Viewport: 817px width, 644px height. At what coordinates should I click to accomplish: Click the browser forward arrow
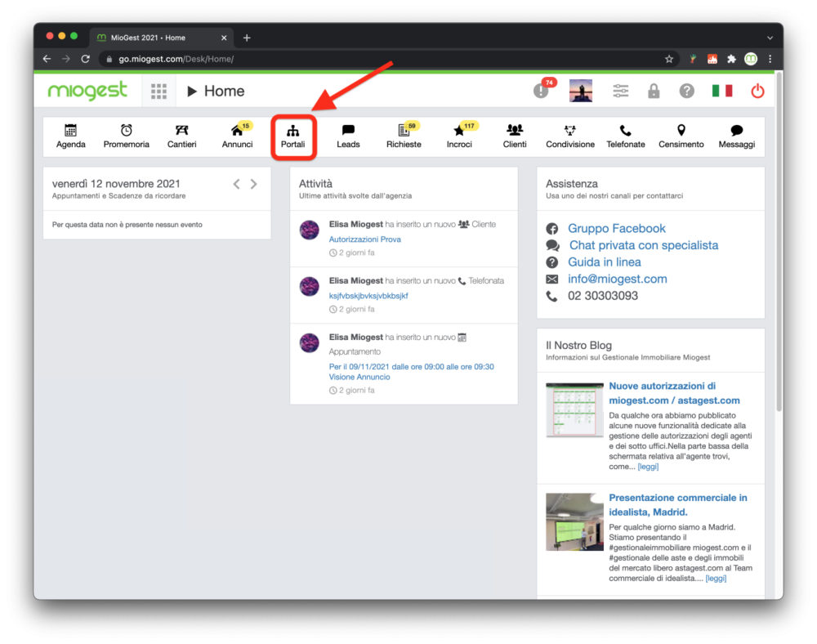(x=65, y=59)
